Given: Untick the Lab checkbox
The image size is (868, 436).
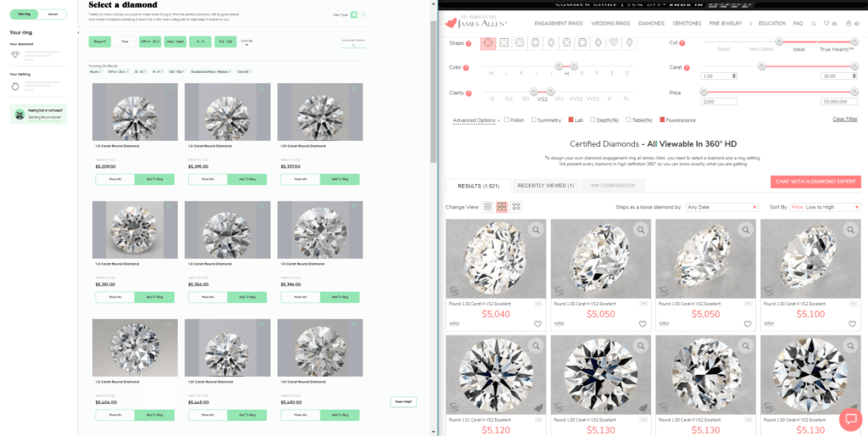Looking at the screenshot, I should pyautogui.click(x=570, y=120).
